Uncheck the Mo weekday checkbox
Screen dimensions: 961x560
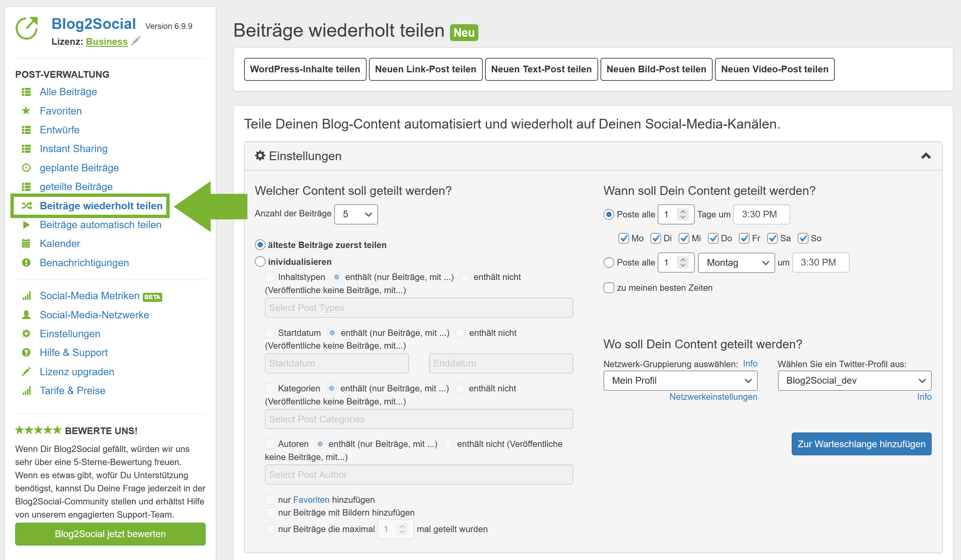[x=623, y=238]
